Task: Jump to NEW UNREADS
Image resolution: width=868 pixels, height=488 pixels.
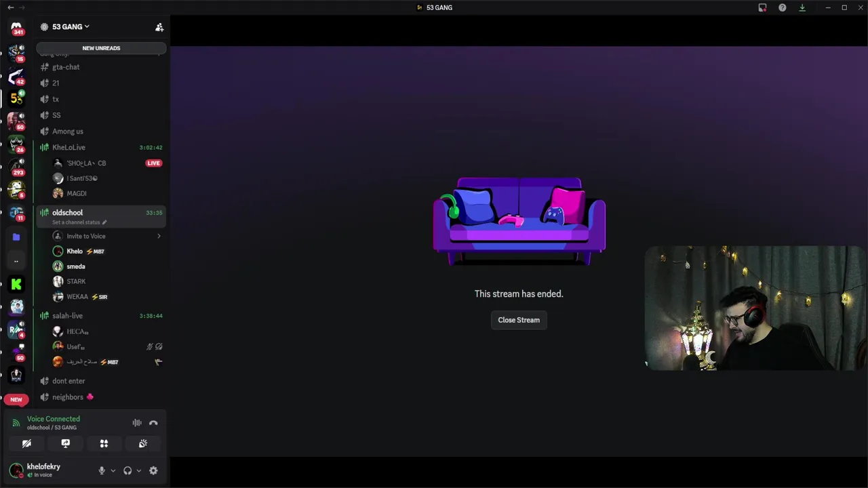Action: coord(101,48)
